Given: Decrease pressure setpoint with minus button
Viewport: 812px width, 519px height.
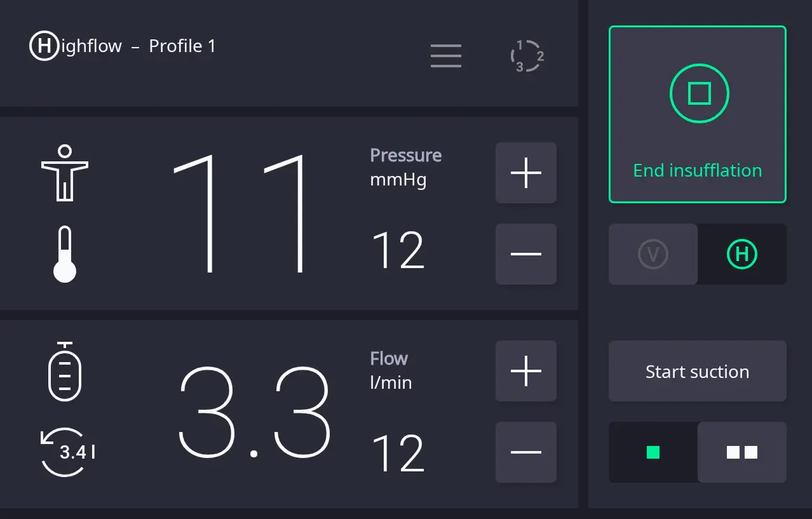Looking at the screenshot, I should click(x=526, y=254).
